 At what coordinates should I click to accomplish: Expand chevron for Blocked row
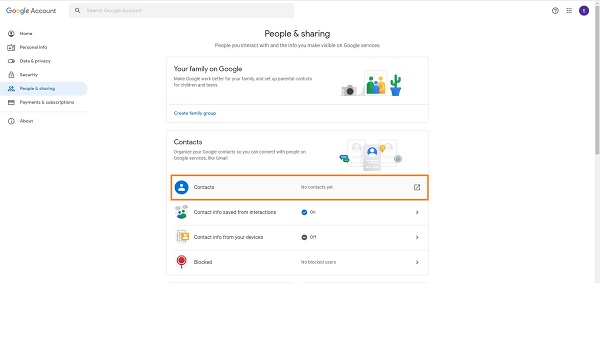pos(417,263)
